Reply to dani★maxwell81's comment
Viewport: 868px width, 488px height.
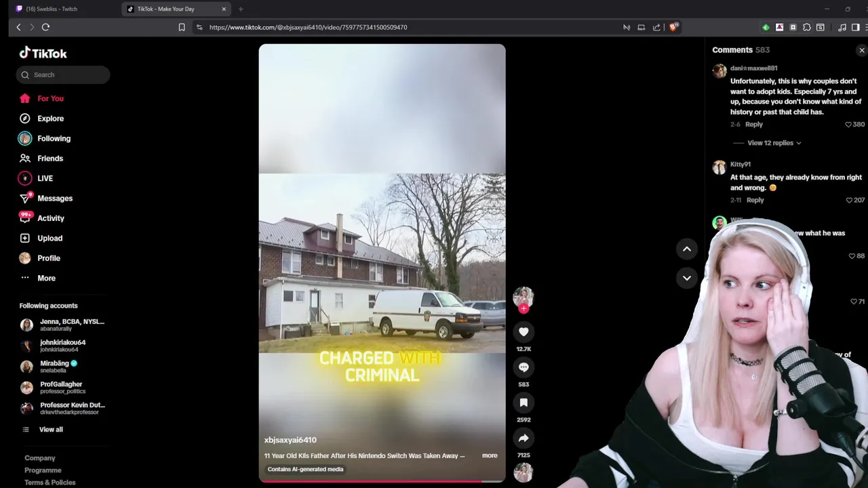754,125
